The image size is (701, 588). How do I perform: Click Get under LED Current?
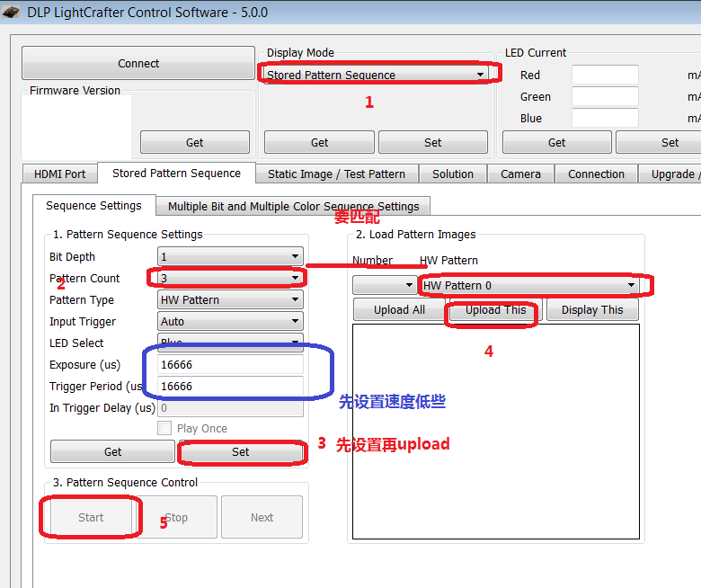556,142
